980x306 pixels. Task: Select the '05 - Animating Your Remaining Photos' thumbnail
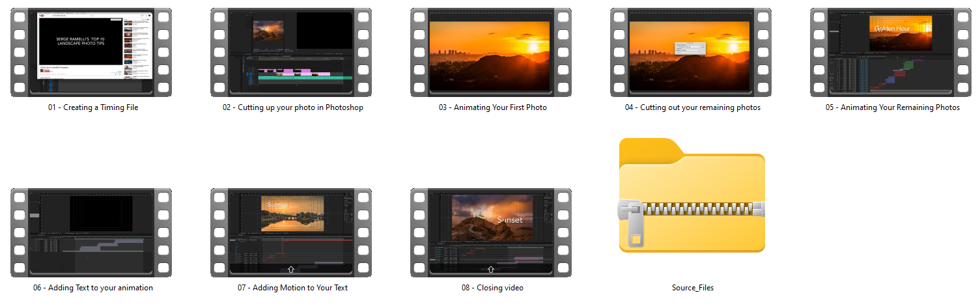click(891, 52)
